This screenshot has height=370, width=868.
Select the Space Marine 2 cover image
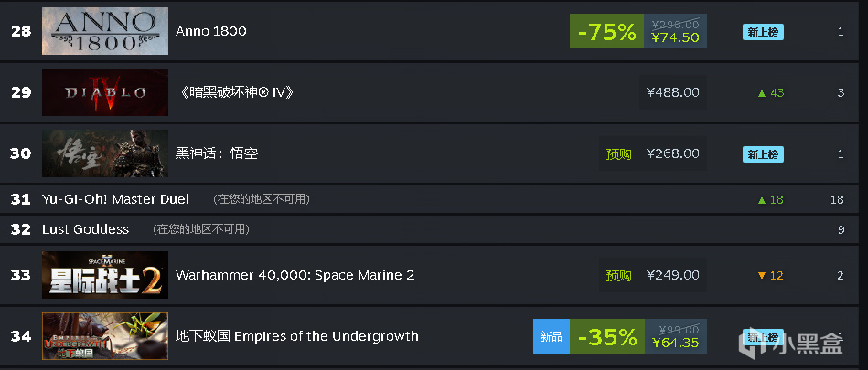coord(104,275)
